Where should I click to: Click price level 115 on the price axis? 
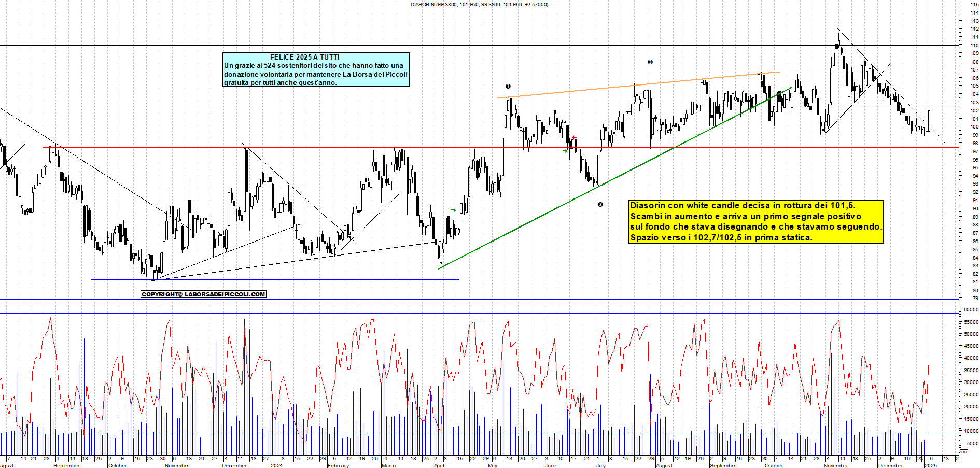coord(974,5)
